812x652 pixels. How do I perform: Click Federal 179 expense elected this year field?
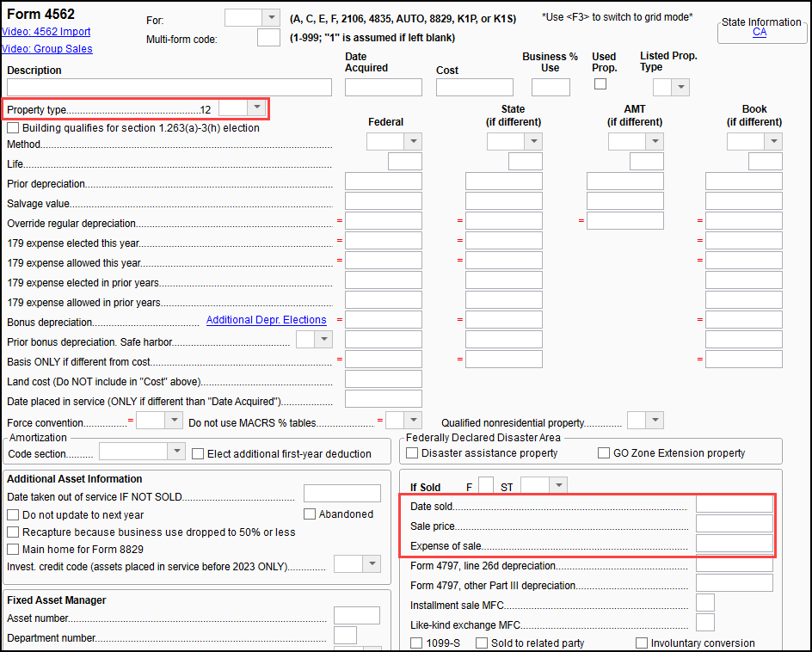(x=384, y=240)
